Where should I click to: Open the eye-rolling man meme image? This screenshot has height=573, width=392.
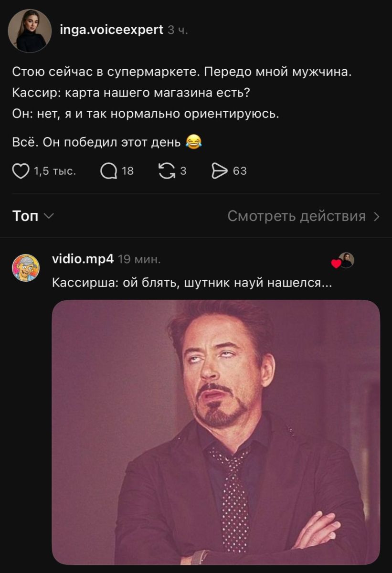coord(216,433)
